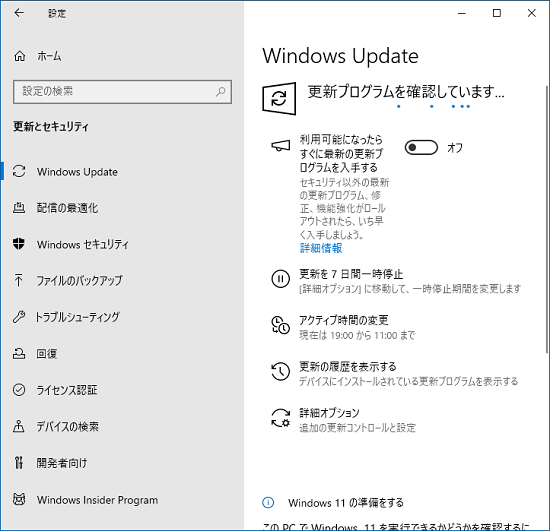
Task: Open 更新の履歴を表示する
Action: [x=348, y=367]
